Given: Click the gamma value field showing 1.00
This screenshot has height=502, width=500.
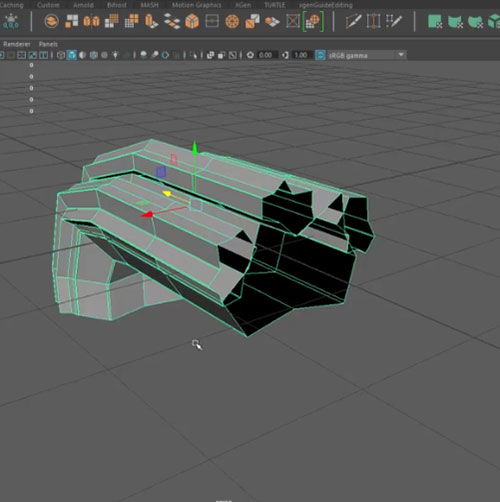Looking at the screenshot, I should pyautogui.click(x=302, y=55).
